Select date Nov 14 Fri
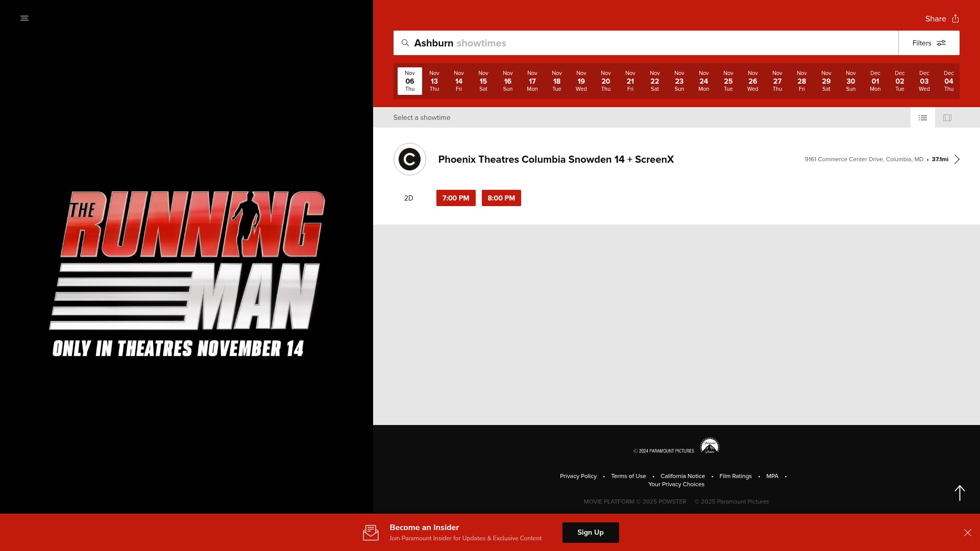The image size is (980, 551). pyautogui.click(x=459, y=81)
